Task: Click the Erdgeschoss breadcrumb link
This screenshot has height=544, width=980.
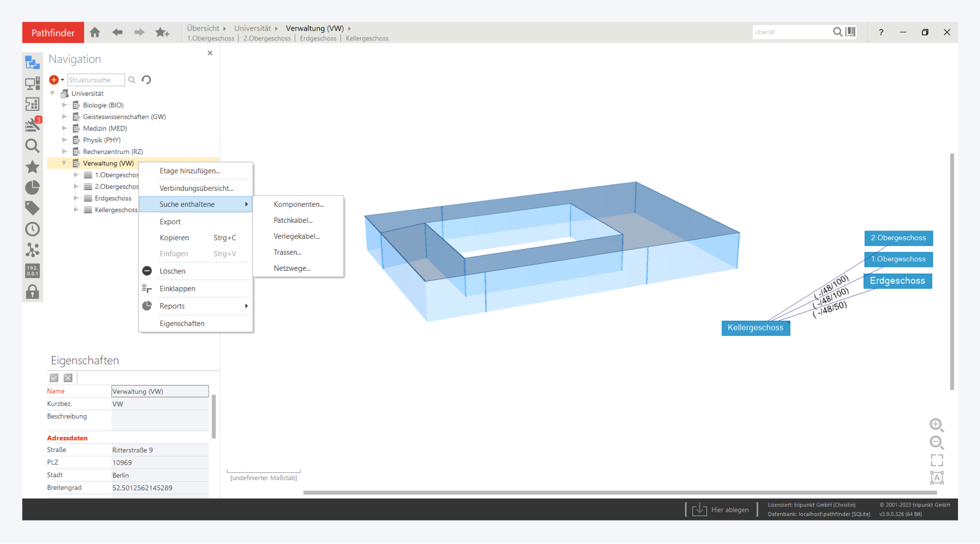Action: [x=318, y=38]
